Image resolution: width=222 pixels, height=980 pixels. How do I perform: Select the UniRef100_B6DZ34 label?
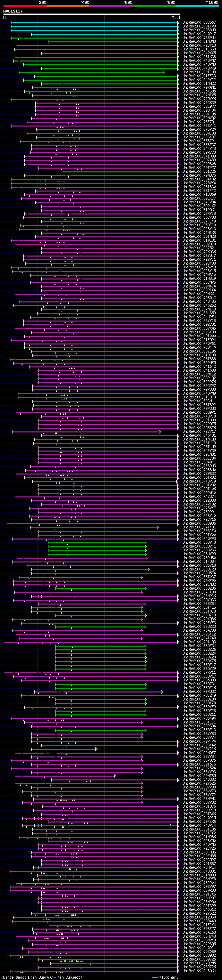coord(199,646)
